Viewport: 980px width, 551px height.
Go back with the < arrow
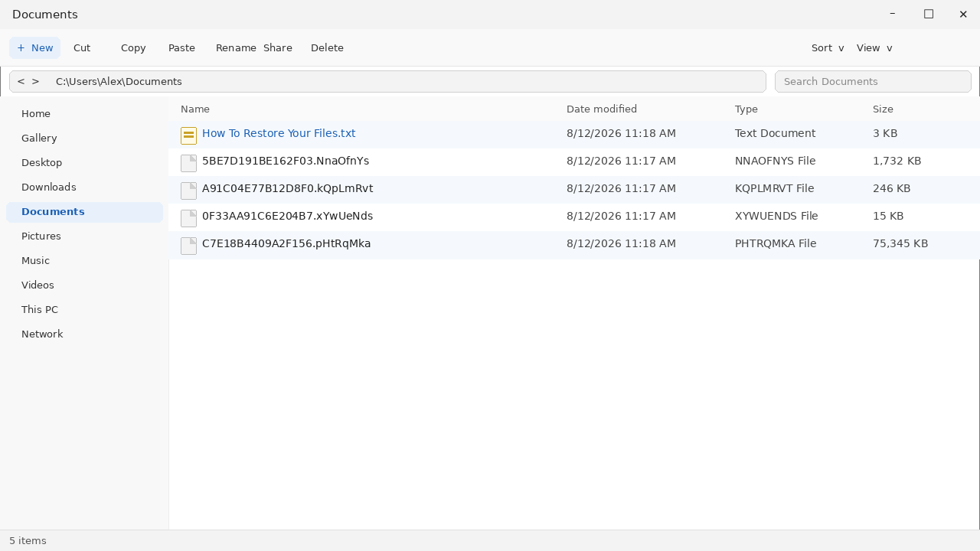coord(21,81)
